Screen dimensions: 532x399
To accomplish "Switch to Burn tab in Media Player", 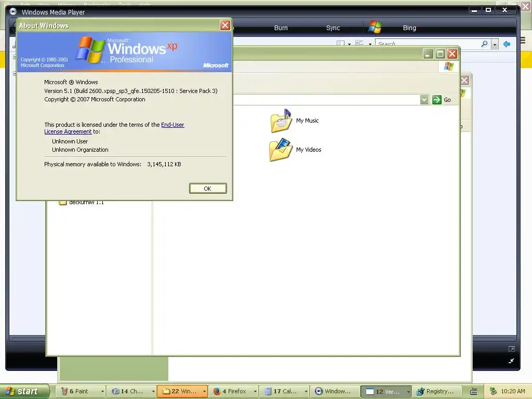I will click(281, 28).
